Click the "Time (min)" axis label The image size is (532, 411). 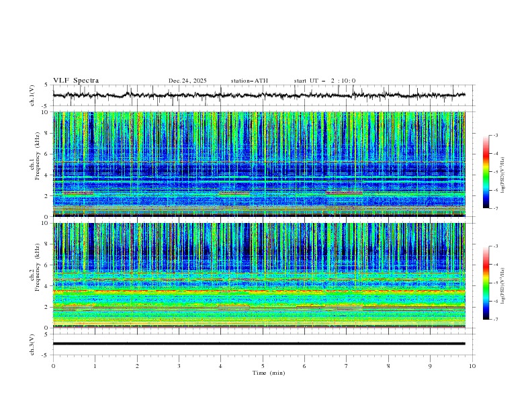tap(269, 373)
